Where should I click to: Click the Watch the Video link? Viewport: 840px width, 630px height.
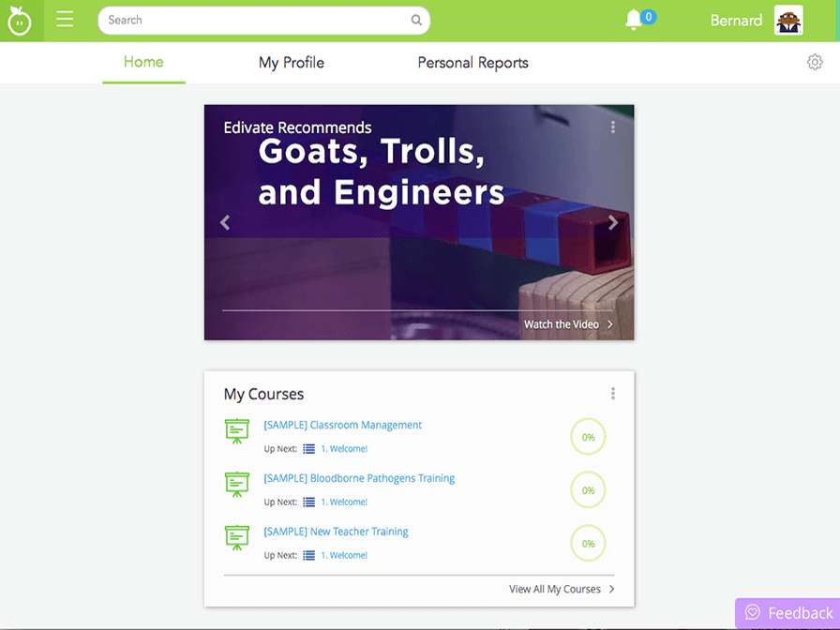[562, 324]
